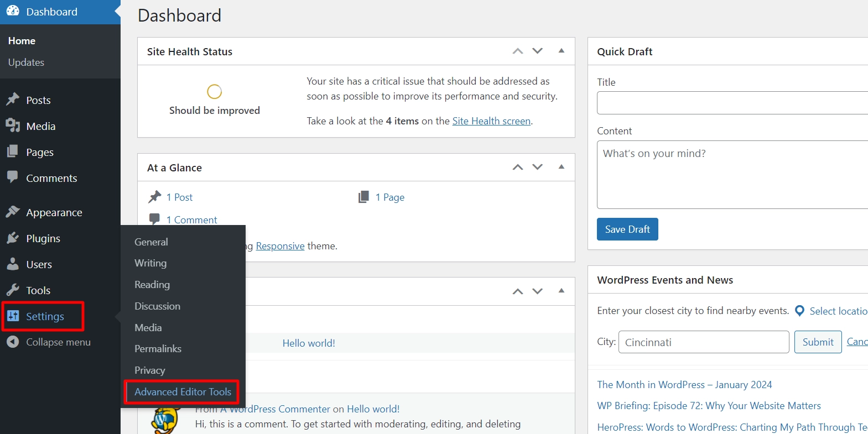The width and height of the screenshot is (868, 434).
Task: Open Advanced Editor Tools settings
Action: 183,392
